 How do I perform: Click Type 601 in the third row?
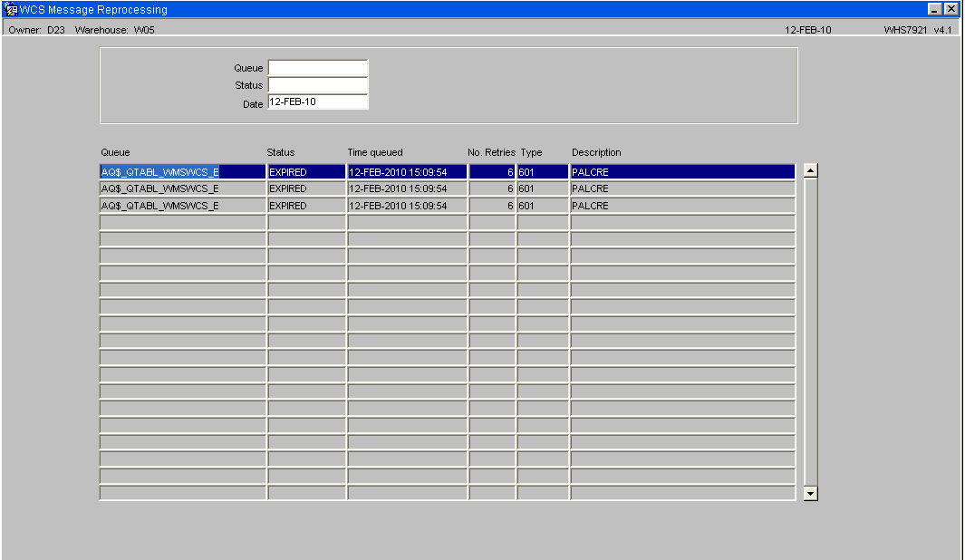click(542, 206)
